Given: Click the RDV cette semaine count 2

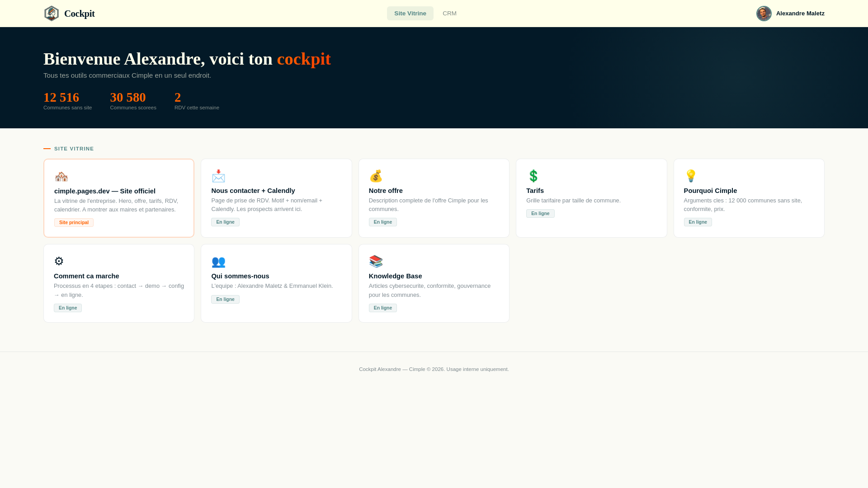Looking at the screenshot, I should [x=178, y=97].
